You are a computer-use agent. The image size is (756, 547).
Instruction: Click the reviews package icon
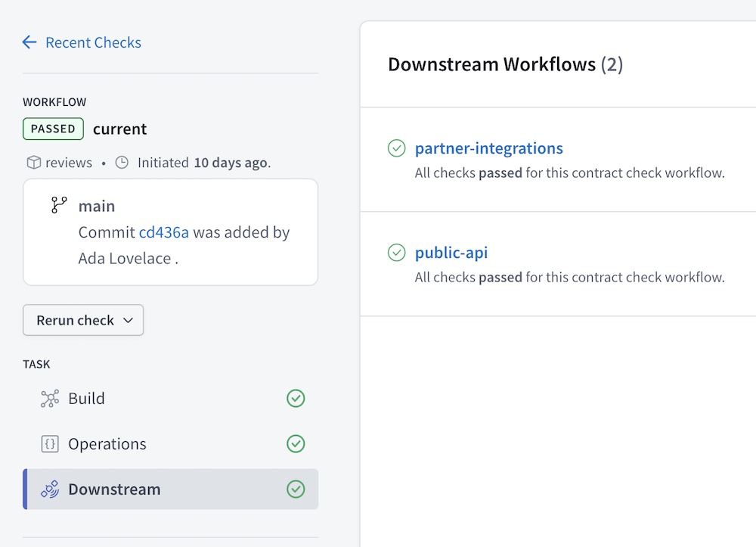[x=33, y=162]
